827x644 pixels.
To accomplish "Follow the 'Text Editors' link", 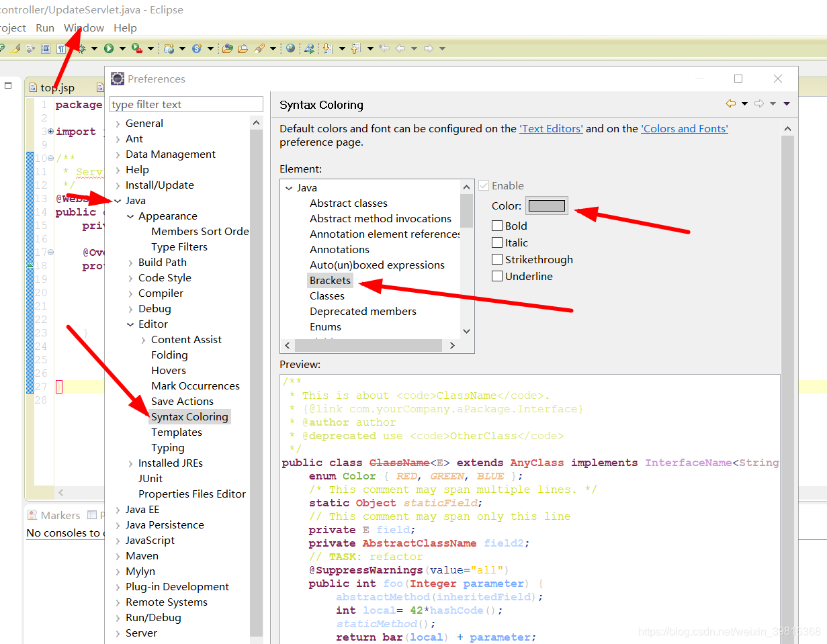I will (x=551, y=128).
